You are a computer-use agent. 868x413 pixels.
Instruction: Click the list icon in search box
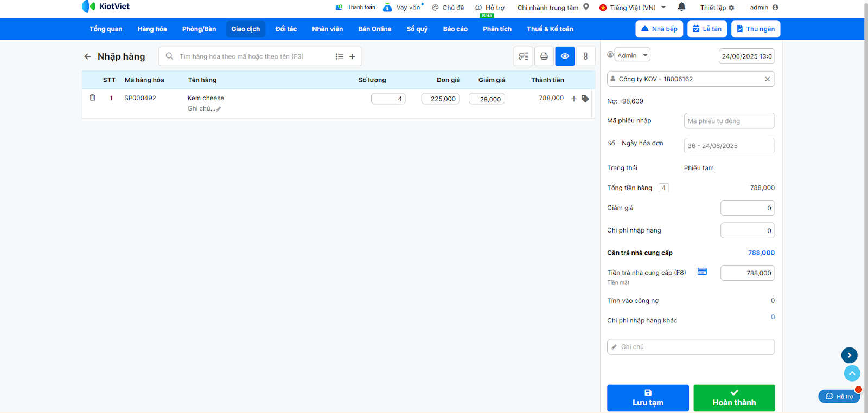(x=339, y=56)
